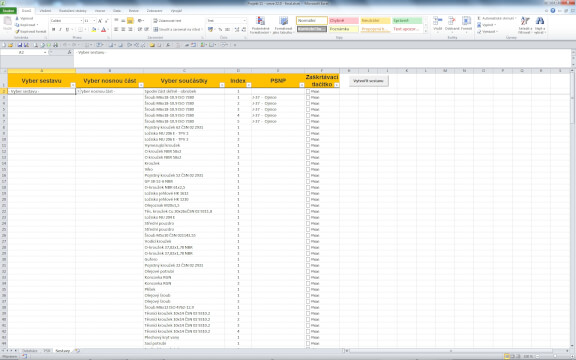Switch to the Data ribbon tab

pyautogui.click(x=117, y=11)
